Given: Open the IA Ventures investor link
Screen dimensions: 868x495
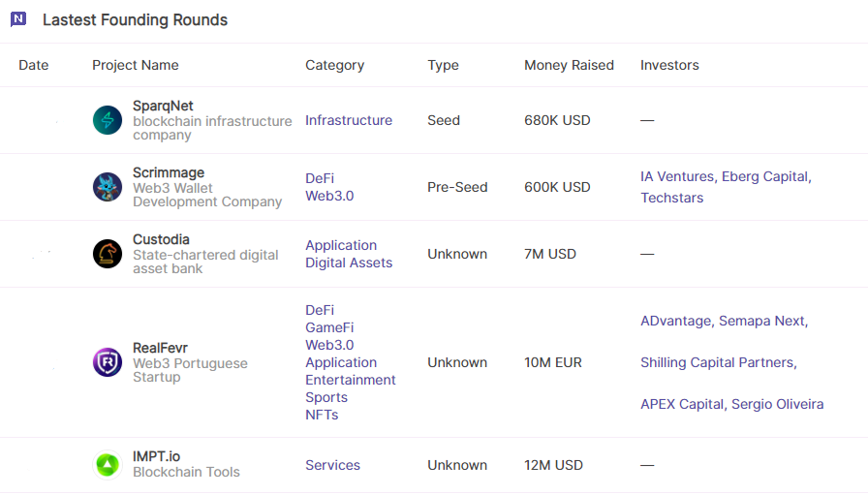Looking at the screenshot, I should [x=677, y=176].
